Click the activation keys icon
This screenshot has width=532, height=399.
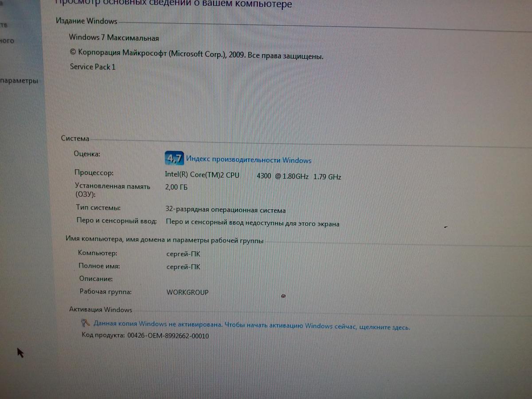pyautogui.click(x=85, y=323)
